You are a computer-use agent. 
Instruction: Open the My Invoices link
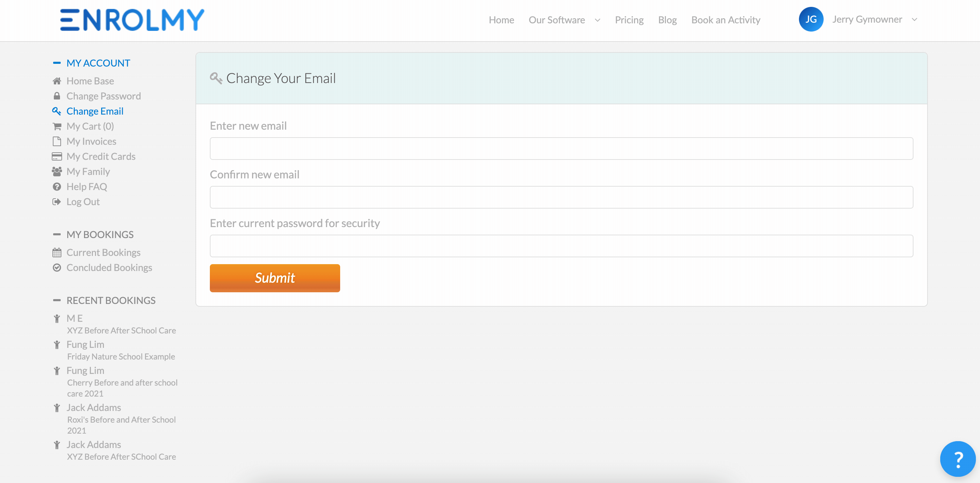[x=91, y=141]
